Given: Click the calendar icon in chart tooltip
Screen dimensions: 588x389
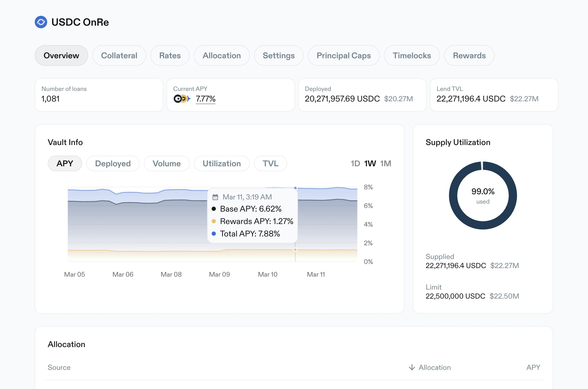Looking at the screenshot, I should 215,197.
